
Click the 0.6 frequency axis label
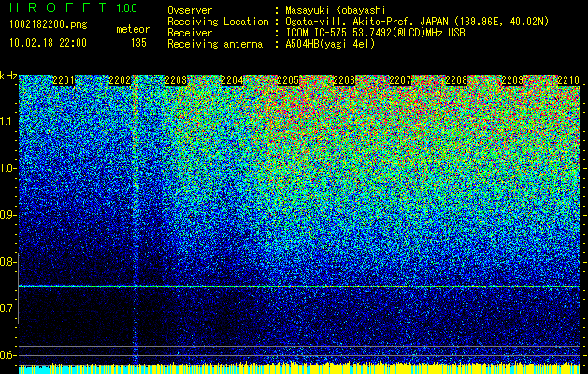pos(7,355)
